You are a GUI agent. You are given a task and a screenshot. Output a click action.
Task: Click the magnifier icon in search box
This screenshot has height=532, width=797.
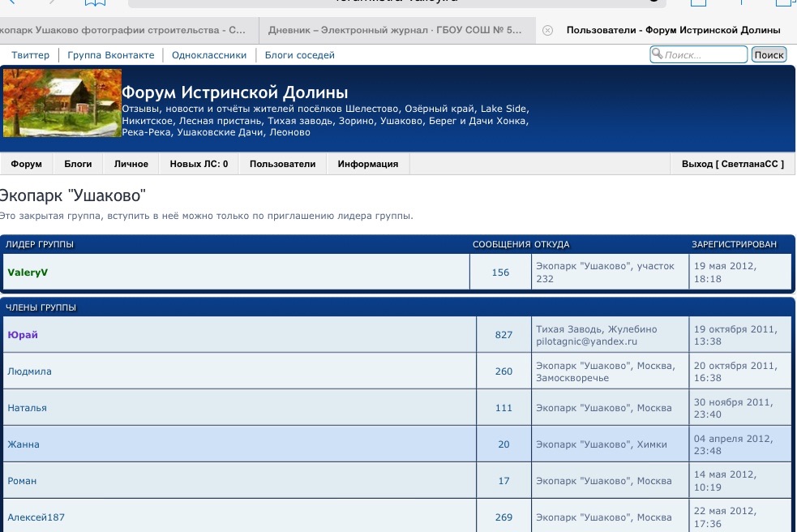click(657, 54)
